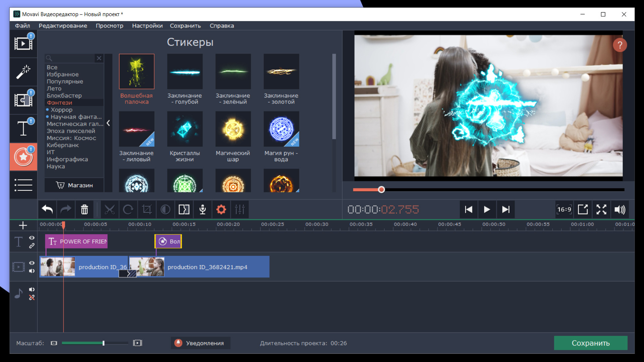Open the Stickers tab in the sidebar

[23, 157]
